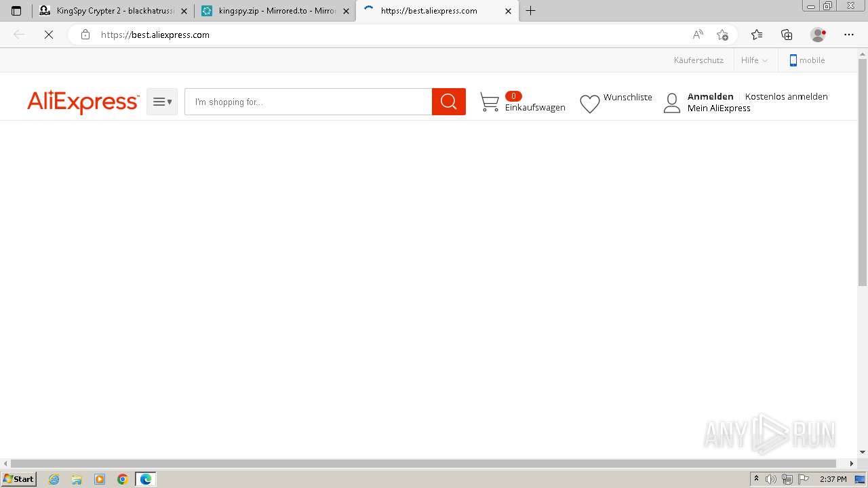The image size is (868, 488).
Task: Open Einkaufswagen link
Action: pyautogui.click(x=535, y=108)
